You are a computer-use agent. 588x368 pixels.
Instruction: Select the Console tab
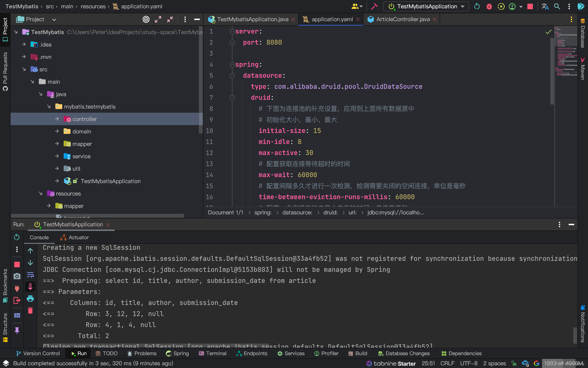click(39, 237)
